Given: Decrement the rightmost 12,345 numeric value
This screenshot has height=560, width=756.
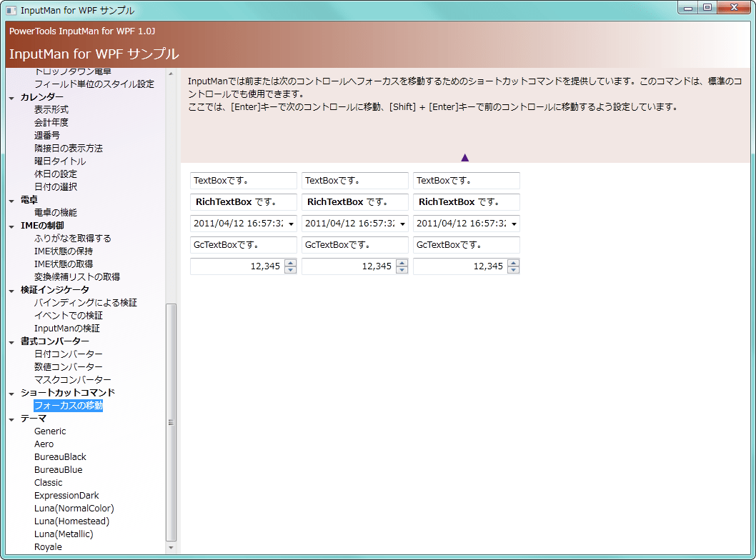Looking at the screenshot, I should click(513, 269).
